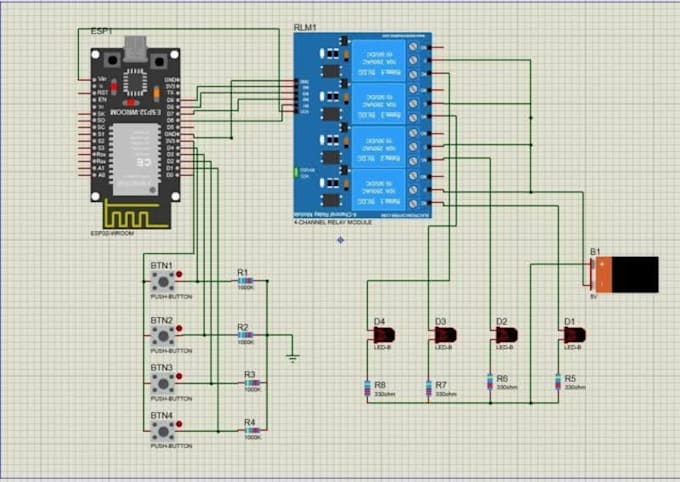The height and width of the screenshot is (482, 680).
Task: Click the PUSH-BUTTON caption under BTN1
Action: pyautogui.click(x=171, y=297)
